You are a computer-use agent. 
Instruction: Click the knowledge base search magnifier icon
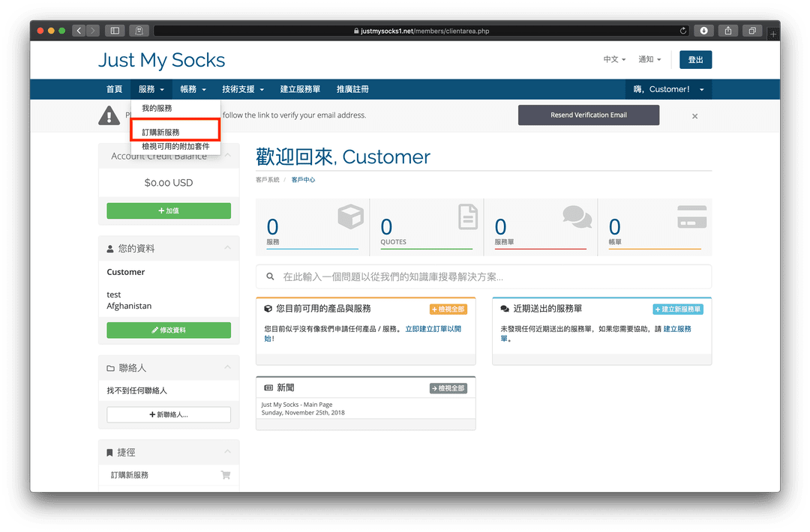coord(270,276)
